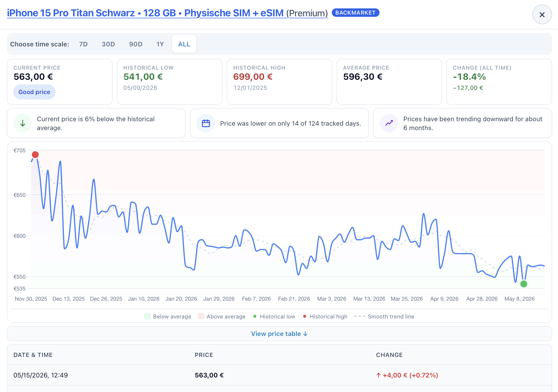Click the historical low value 541,00 €
558x392 pixels.
143,77
